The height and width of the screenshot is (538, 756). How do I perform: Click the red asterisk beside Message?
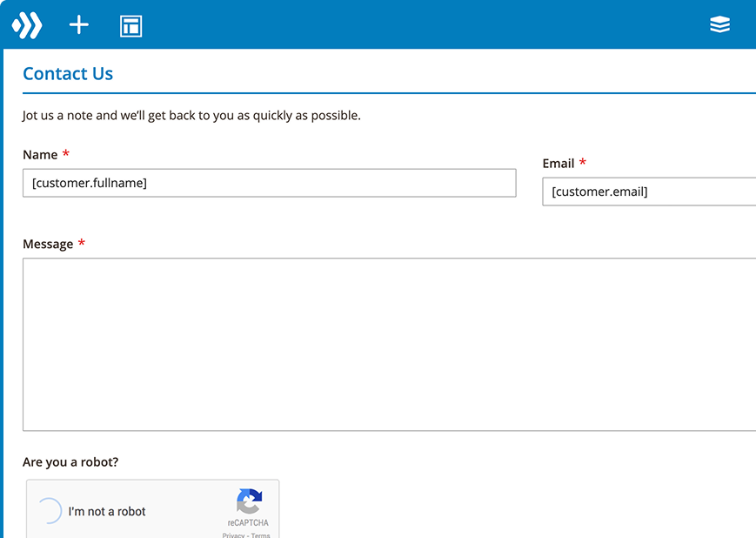tap(81, 244)
